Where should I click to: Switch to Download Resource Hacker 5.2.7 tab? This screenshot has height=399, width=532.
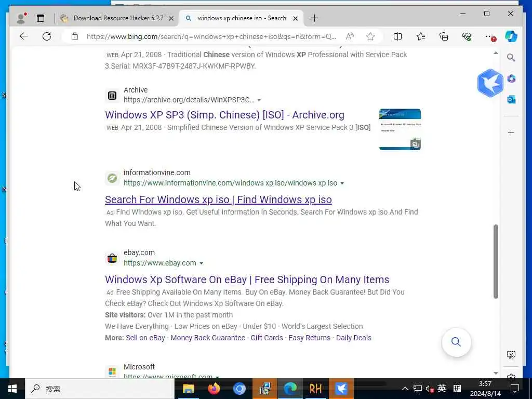pyautogui.click(x=118, y=18)
